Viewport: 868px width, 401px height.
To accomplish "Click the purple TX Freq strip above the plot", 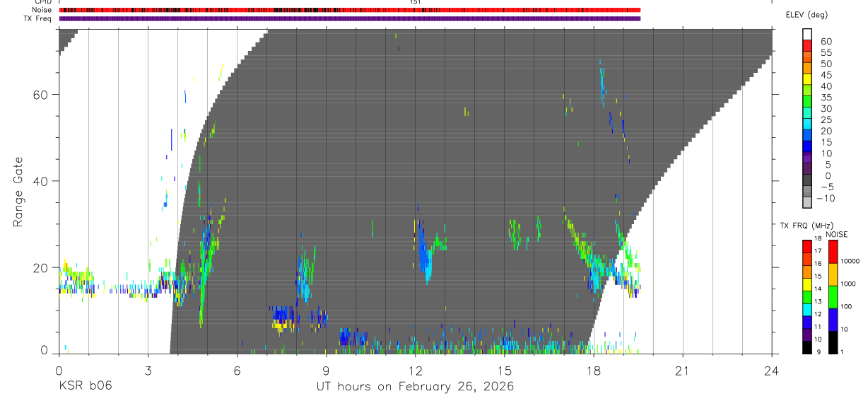I will 350,18.
